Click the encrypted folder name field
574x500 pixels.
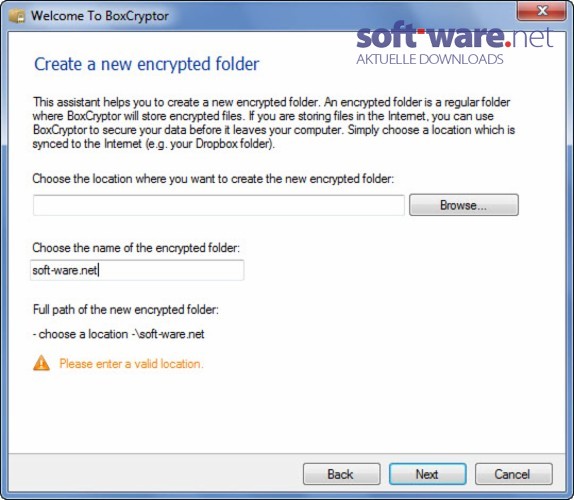point(137,270)
